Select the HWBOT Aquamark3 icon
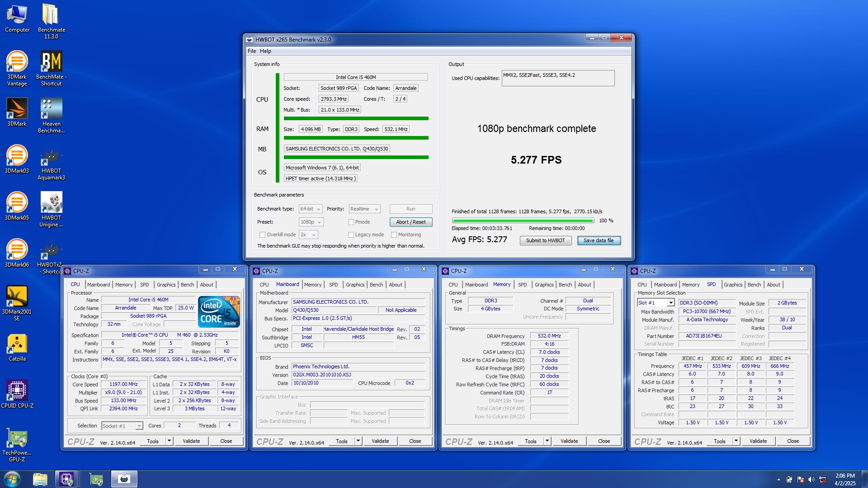868x488 pixels. point(51,162)
